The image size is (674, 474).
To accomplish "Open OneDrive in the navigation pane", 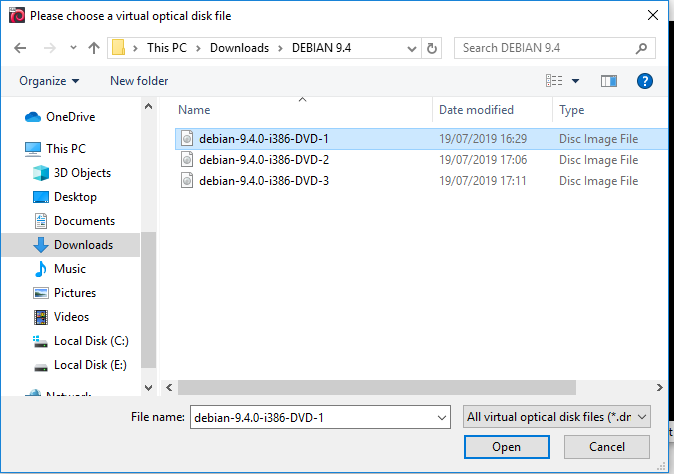I will (60, 117).
